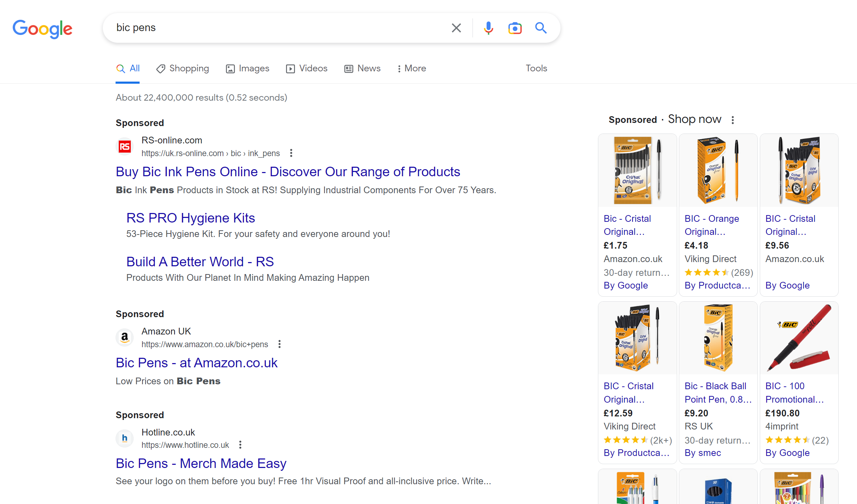Open 'Buy Bic Ink Pens Online' ad link

click(x=288, y=172)
